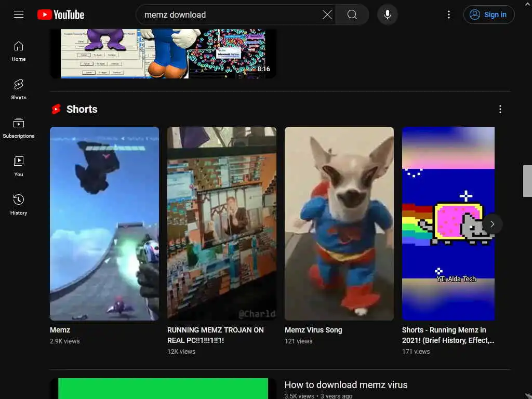Open 'Memz Virus Song' title
This screenshot has width=532, height=399.
tap(313, 330)
